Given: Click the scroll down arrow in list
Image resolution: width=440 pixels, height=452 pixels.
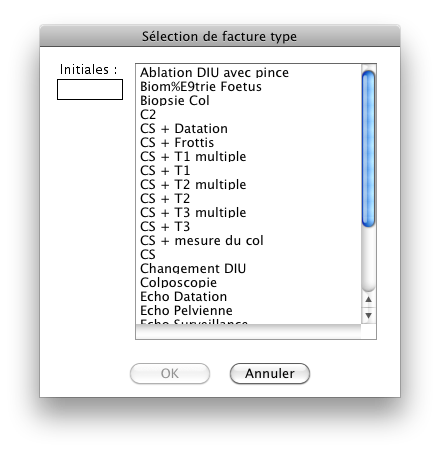Looking at the screenshot, I should (x=368, y=315).
